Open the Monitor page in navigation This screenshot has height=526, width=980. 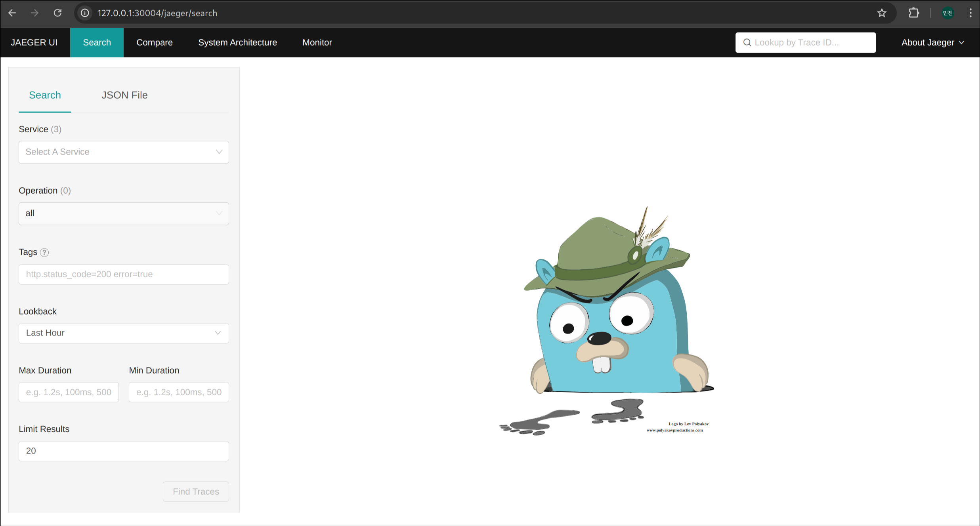tap(317, 42)
